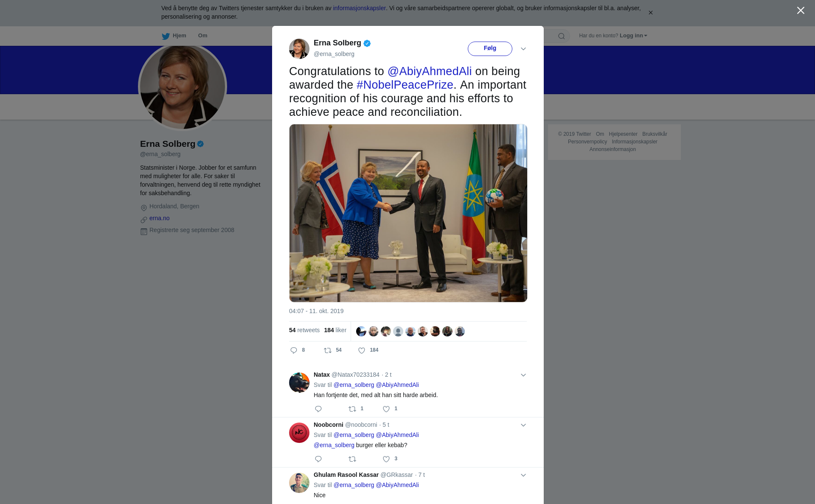This screenshot has height=504, width=815.
Task: Dismiss the cookie notice banner
Action: [x=650, y=13]
